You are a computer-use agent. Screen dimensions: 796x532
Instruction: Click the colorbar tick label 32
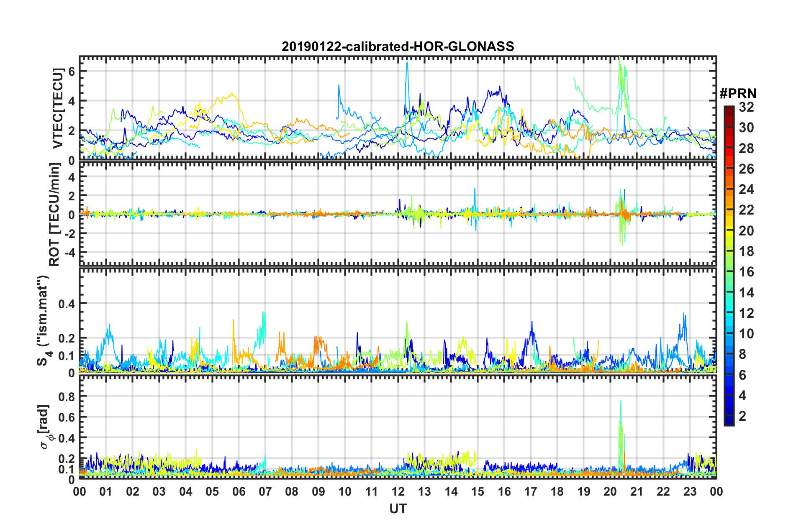[x=746, y=107]
